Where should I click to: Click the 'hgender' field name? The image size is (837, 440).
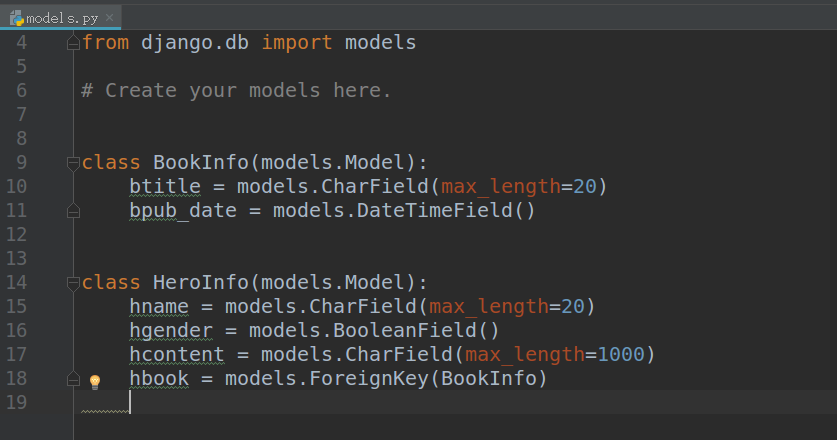(171, 331)
